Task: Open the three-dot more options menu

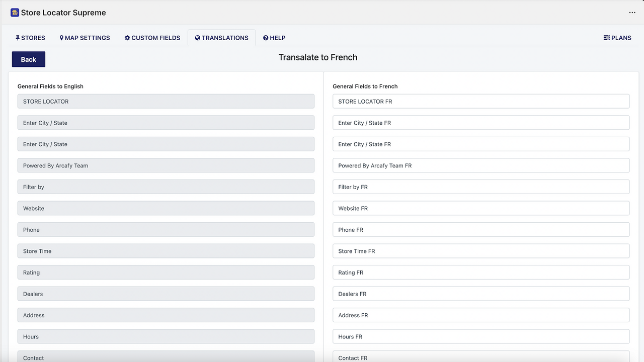Action: point(632,13)
